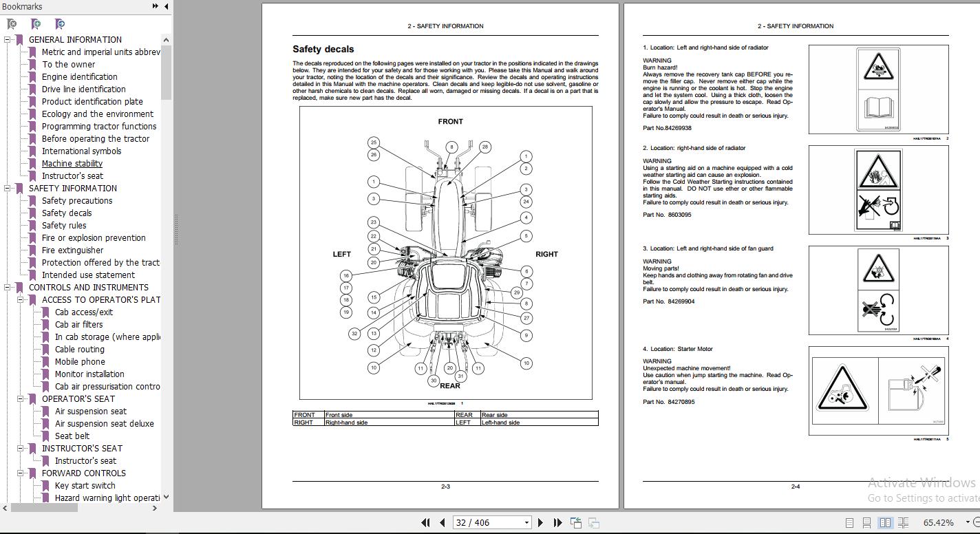Select the two-page continuous scrolling layout icon

904,522
